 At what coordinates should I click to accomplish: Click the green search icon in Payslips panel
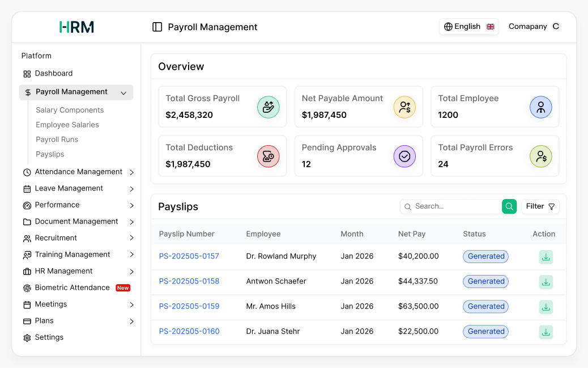coord(509,206)
